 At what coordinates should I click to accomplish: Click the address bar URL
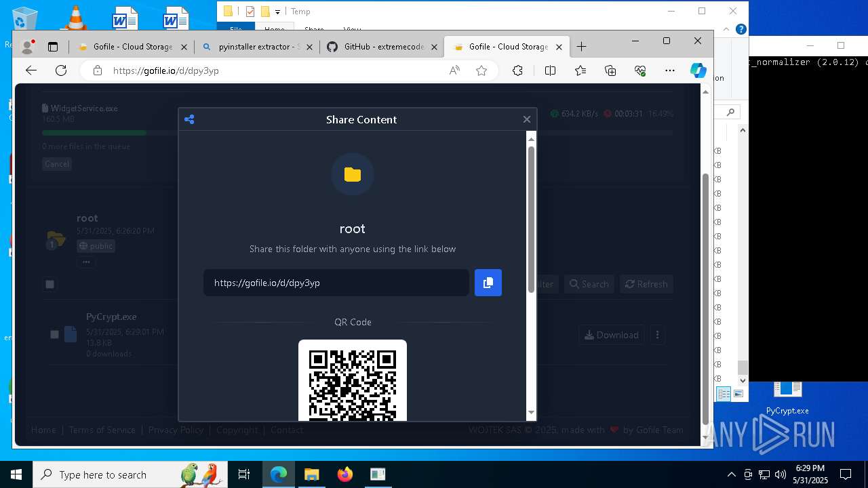point(166,70)
